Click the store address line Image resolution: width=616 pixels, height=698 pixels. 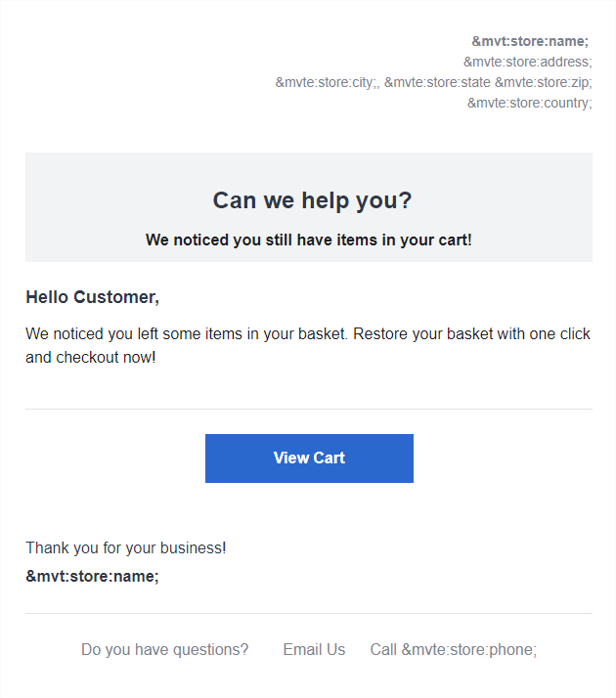coord(527,62)
